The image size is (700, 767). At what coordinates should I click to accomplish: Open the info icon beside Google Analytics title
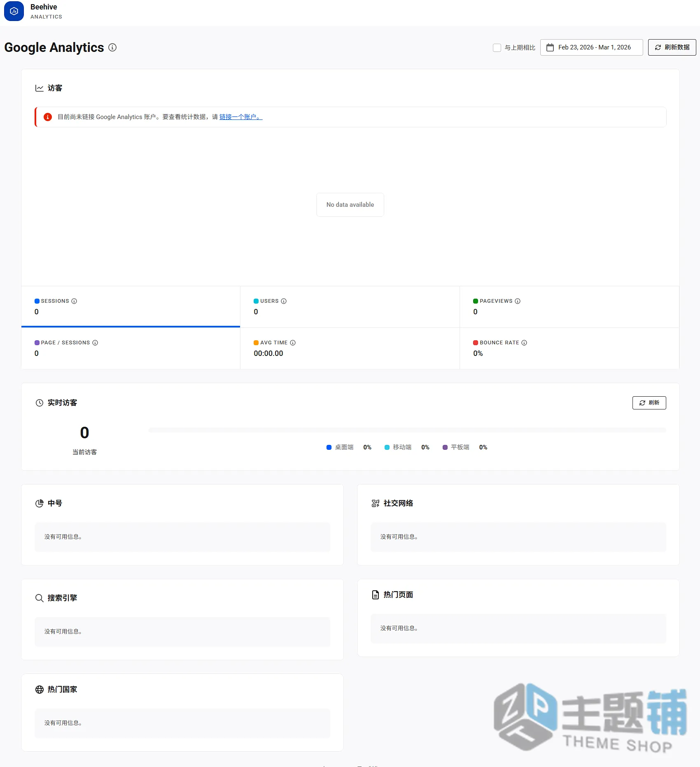[112, 47]
